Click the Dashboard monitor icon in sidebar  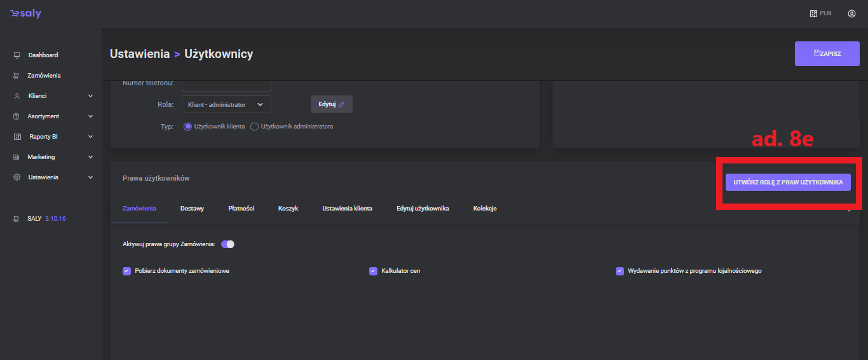(17, 55)
